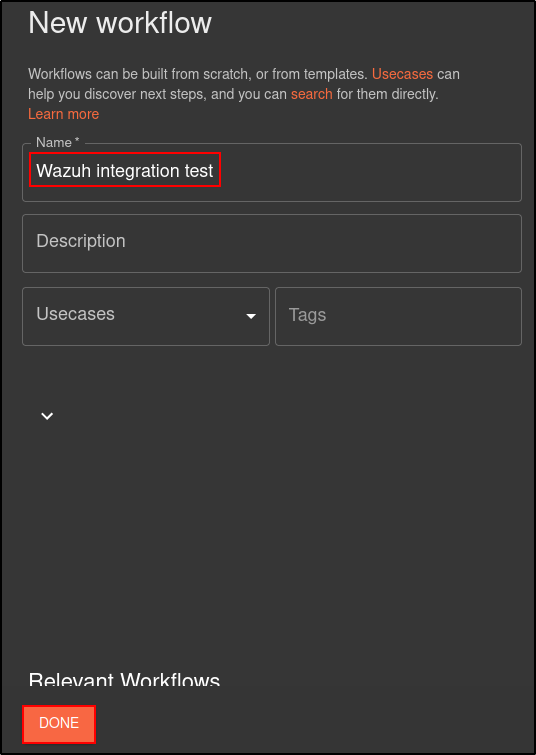
Task: Place cursor on the word test in Name
Action: [199, 170]
